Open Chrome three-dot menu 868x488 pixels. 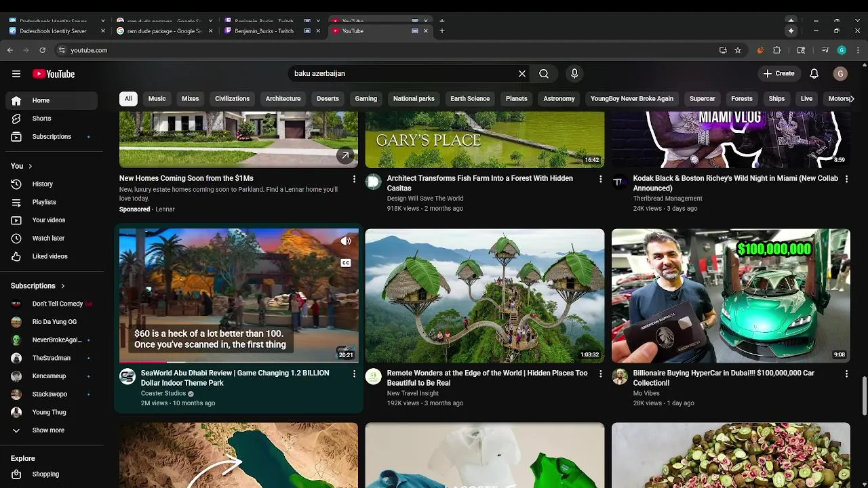(859, 50)
